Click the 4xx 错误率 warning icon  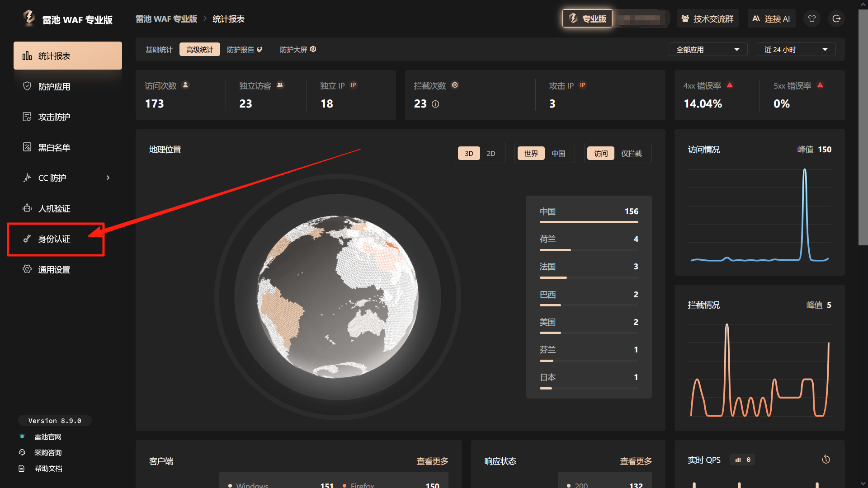click(x=730, y=85)
